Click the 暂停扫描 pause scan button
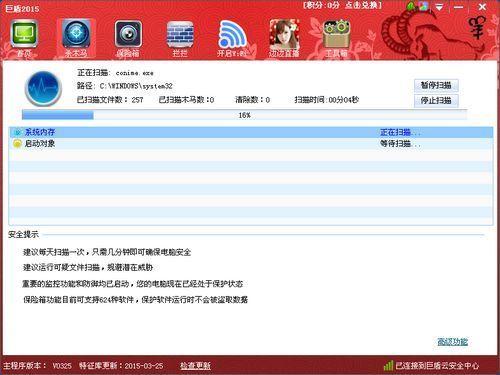The image size is (500, 375). click(x=436, y=85)
